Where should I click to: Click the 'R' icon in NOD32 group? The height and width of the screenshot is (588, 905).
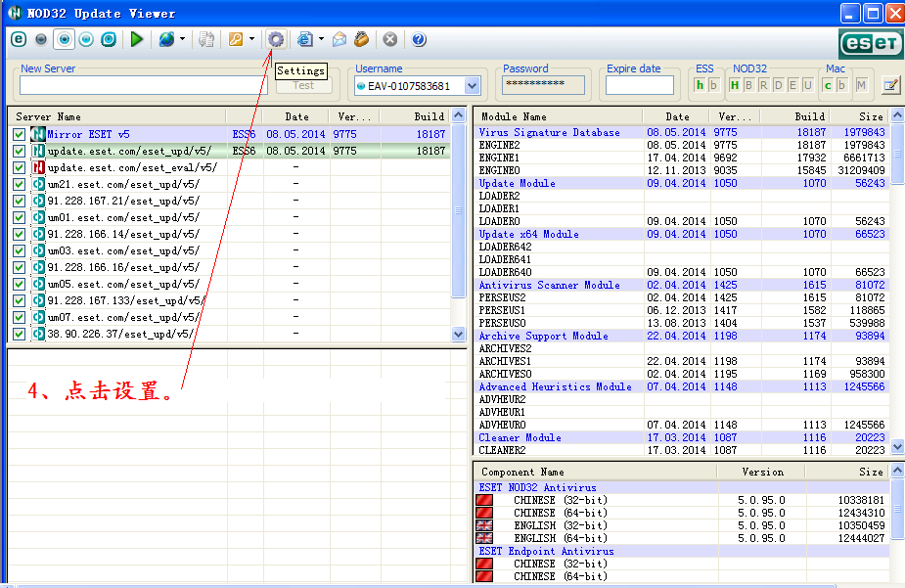click(763, 85)
